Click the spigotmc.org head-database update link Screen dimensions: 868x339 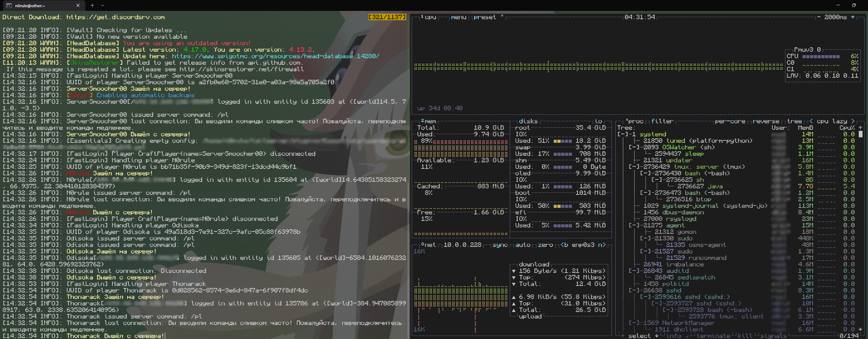(x=276, y=56)
